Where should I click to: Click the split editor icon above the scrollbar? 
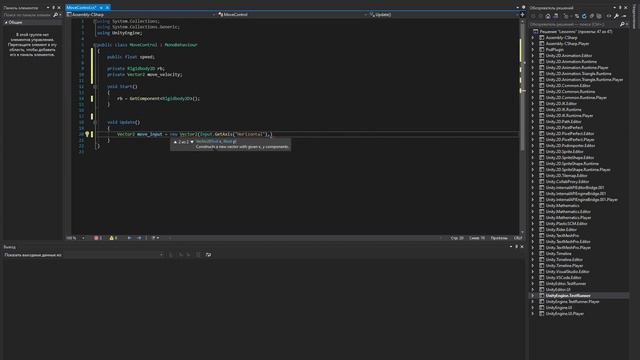click(x=522, y=15)
